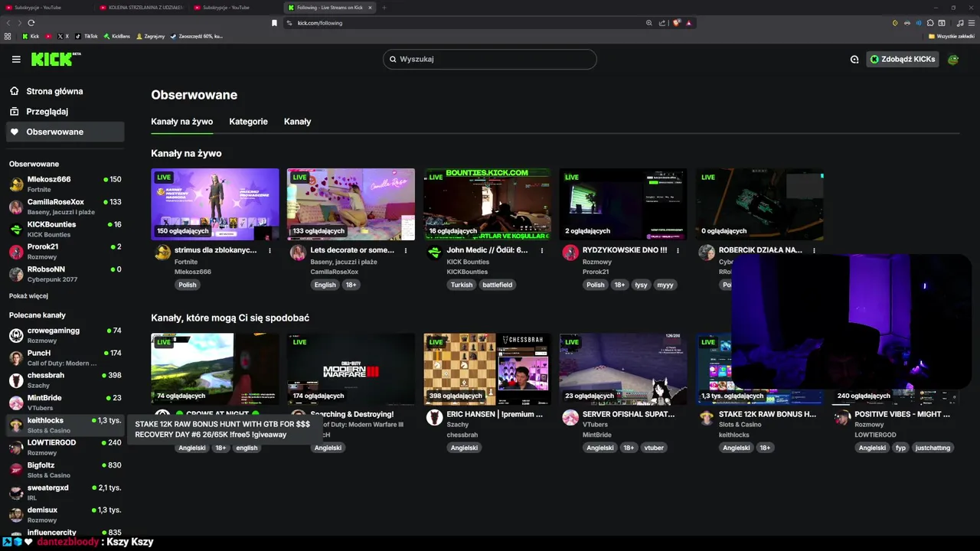Select Obserwowane in sidebar
The image size is (980, 551).
64,132
